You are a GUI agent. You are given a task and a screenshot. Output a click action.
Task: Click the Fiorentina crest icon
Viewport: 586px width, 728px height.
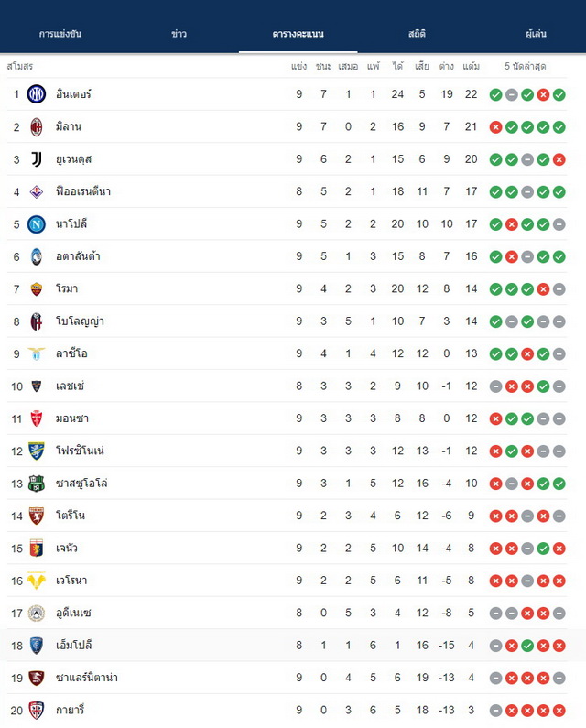[37, 191]
